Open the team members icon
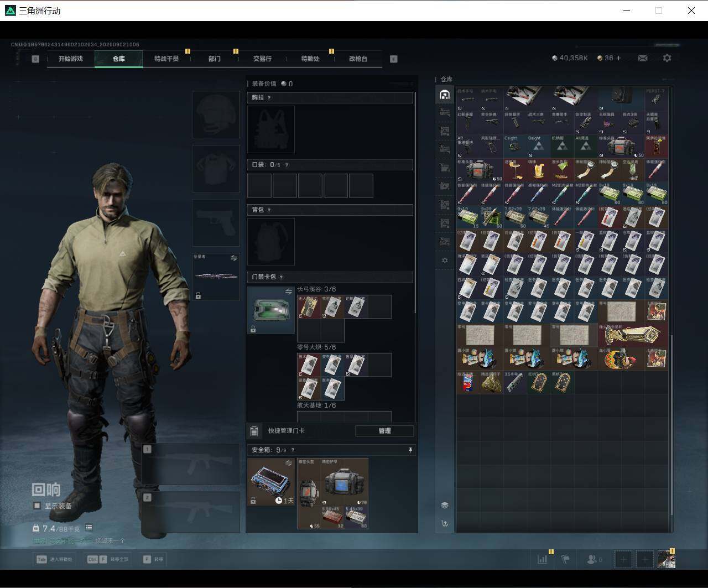The width and height of the screenshot is (708, 588). (x=594, y=559)
